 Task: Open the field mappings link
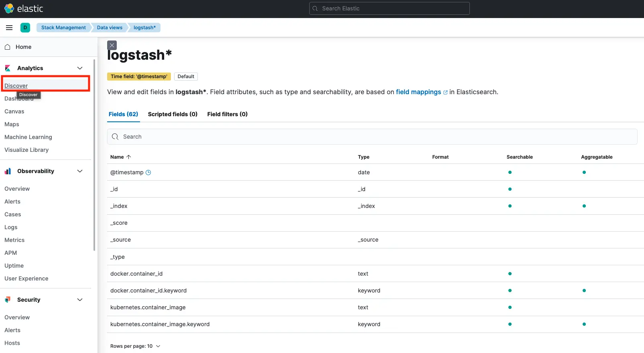pos(418,92)
